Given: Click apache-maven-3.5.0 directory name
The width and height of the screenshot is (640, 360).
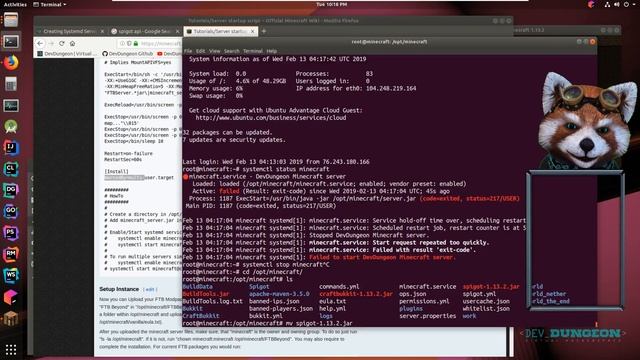Looking at the screenshot, I should tap(279, 294).
